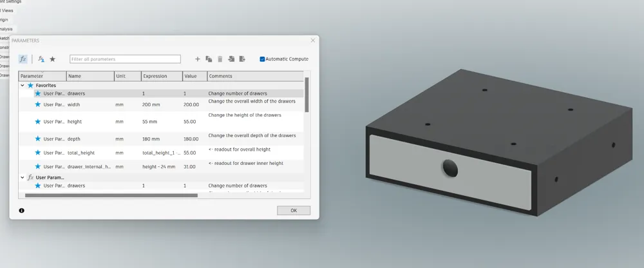Screen dimensions: 644x268
Task: Click the Expression column header
Action: (162, 76)
